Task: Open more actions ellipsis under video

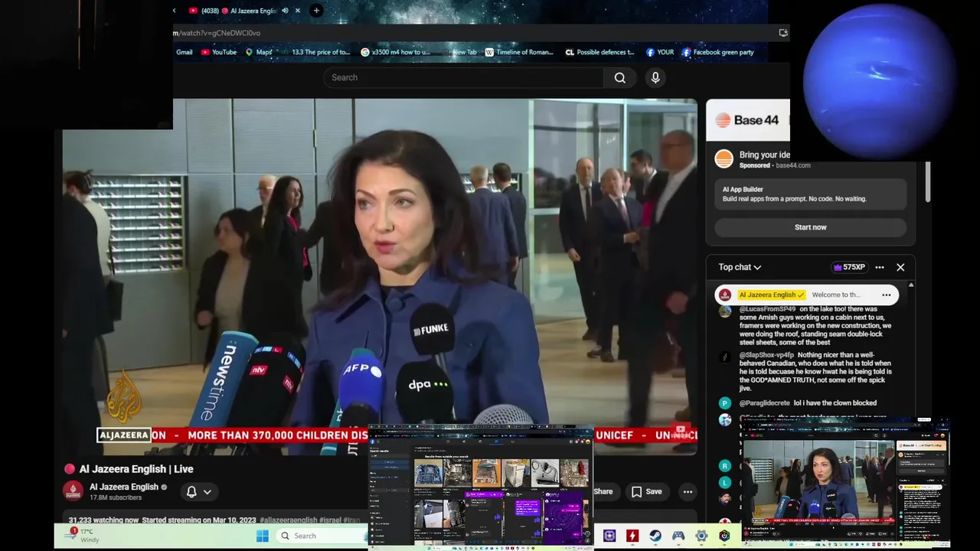Action: (x=688, y=492)
